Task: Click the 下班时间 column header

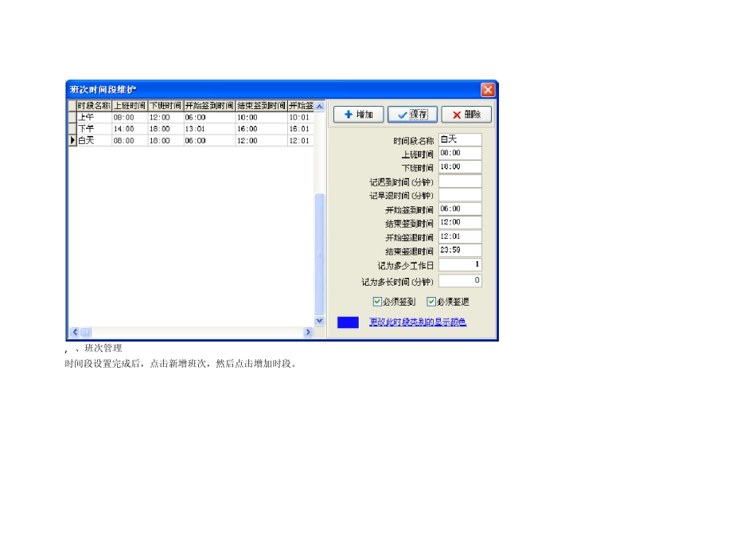Action: (166, 106)
